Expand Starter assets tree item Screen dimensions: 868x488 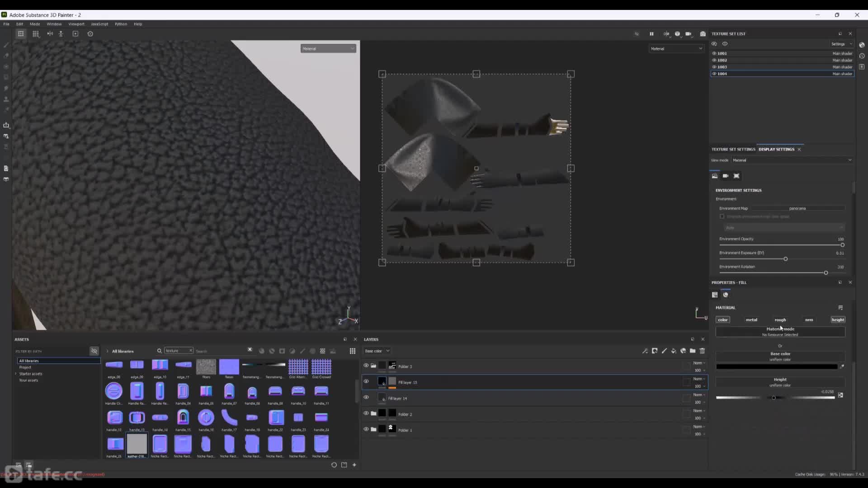16,374
